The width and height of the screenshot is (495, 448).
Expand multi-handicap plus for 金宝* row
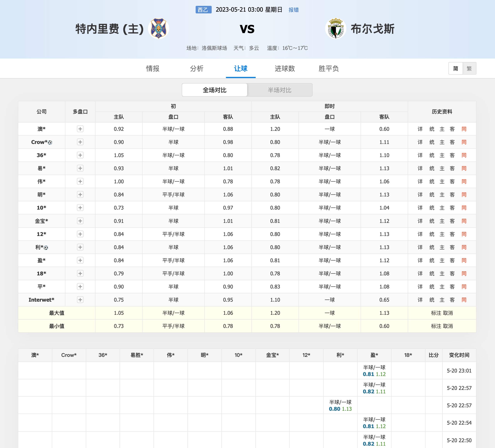coord(80,221)
